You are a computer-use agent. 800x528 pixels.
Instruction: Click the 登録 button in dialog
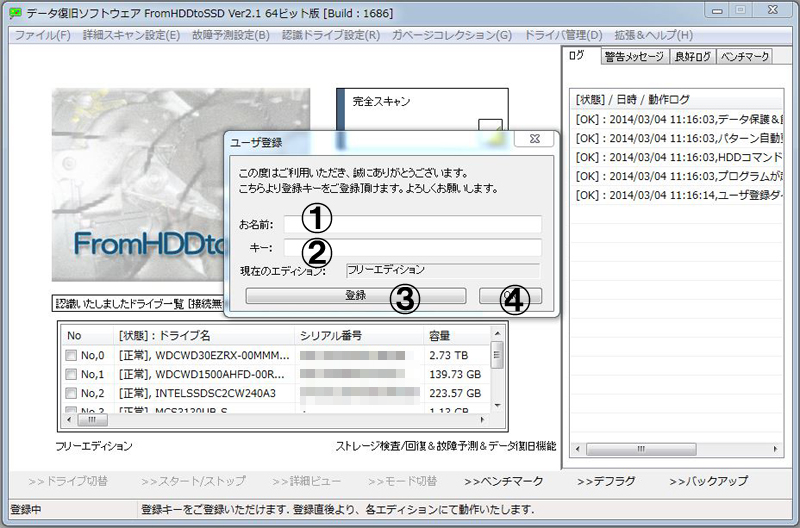click(x=356, y=295)
